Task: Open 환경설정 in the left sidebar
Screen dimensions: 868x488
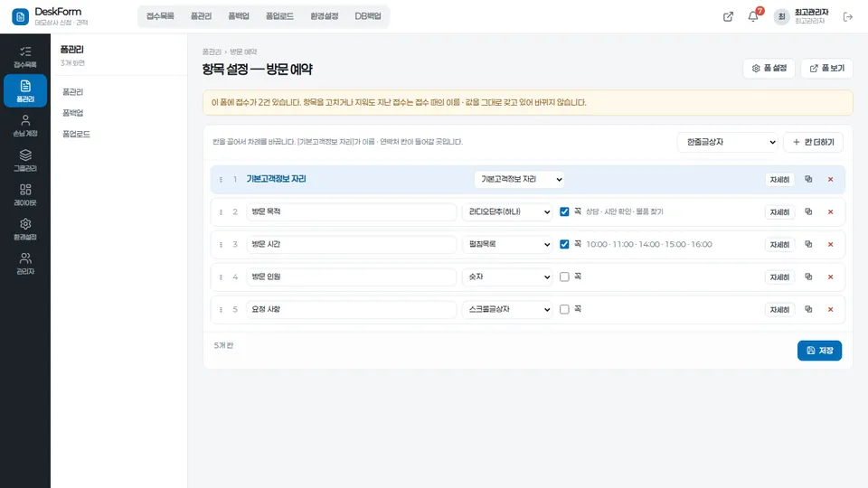Action: point(25,229)
